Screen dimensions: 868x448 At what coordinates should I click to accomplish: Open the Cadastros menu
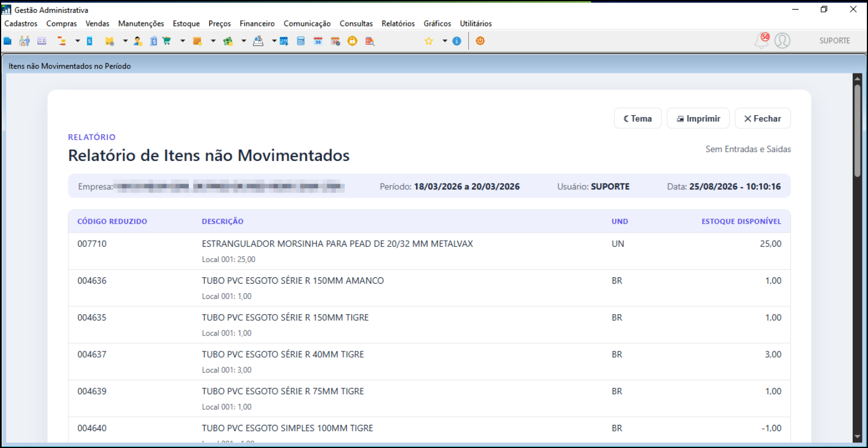tap(21, 24)
